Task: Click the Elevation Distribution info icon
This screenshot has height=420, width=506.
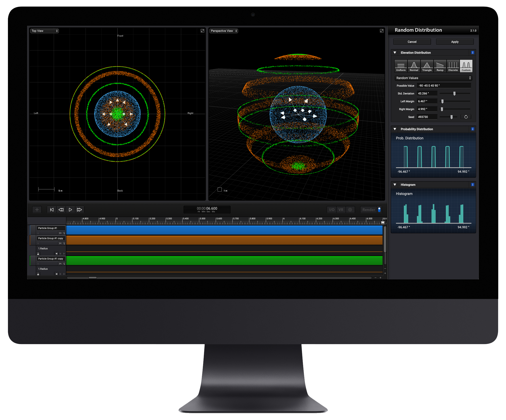Action: pyautogui.click(x=473, y=53)
